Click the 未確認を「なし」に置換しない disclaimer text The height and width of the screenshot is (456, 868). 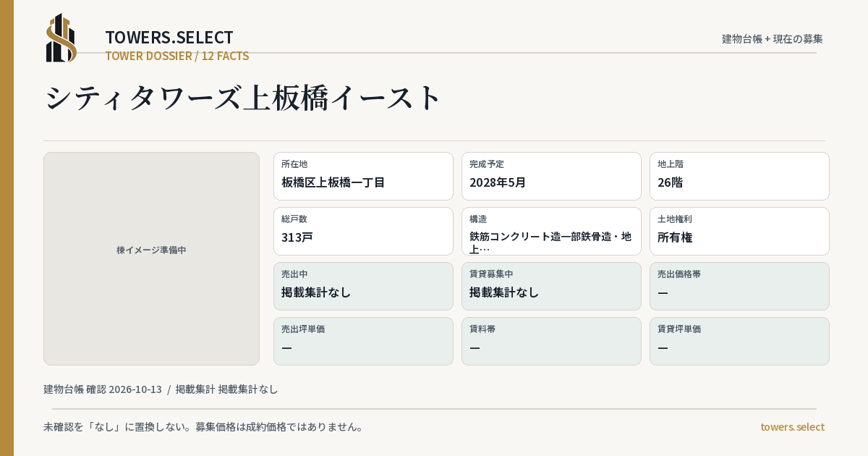(203, 426)
